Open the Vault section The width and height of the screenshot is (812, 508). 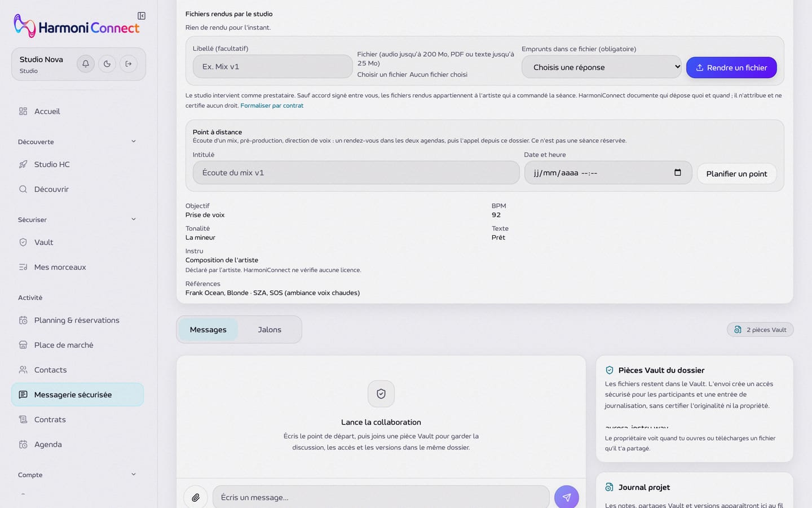77,242
